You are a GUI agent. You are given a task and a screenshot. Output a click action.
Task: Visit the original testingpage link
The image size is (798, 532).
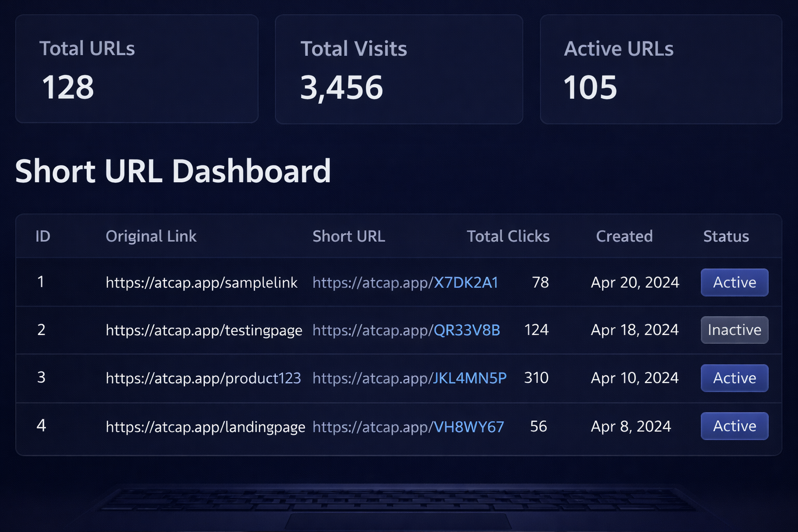tap(204, 330)
